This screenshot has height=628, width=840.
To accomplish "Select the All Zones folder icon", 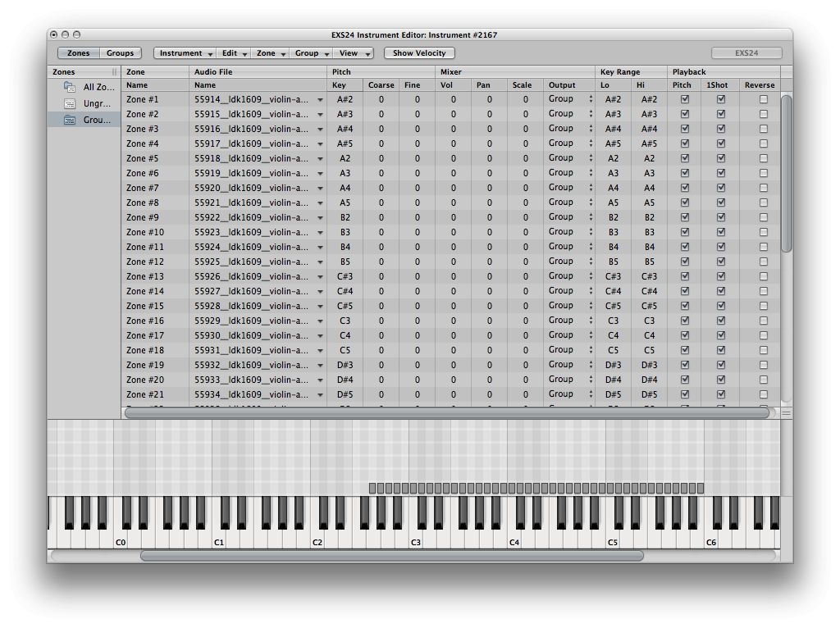I will click(69, 87).
